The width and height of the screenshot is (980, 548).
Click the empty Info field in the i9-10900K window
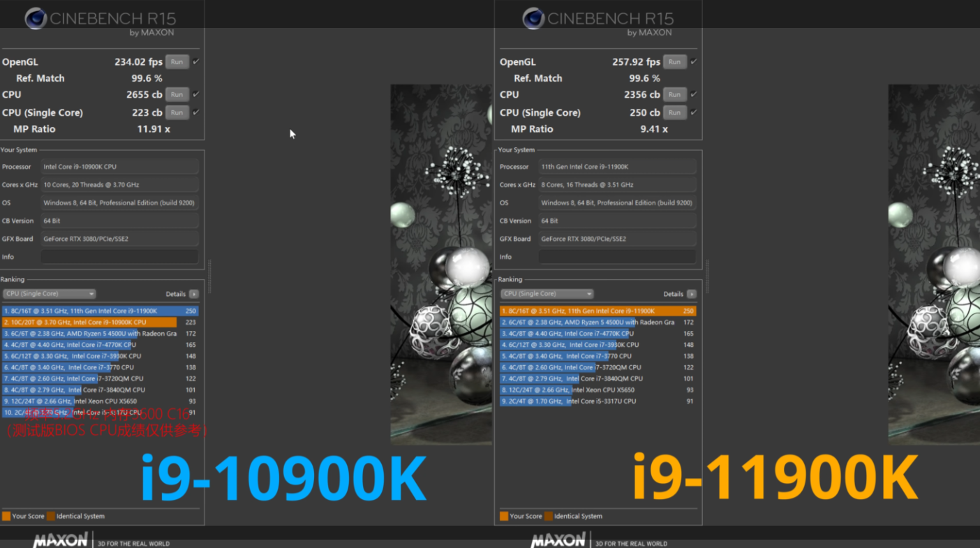(x=119, y=257)
